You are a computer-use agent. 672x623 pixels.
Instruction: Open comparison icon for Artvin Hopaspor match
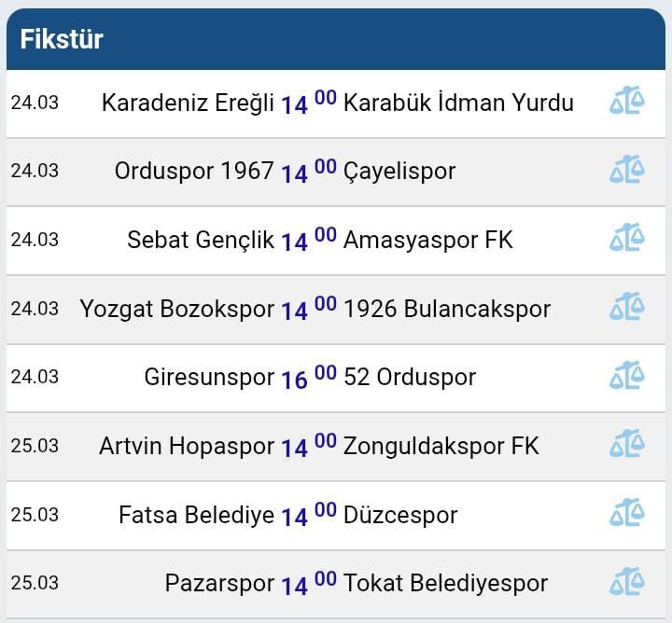(626, 445)
